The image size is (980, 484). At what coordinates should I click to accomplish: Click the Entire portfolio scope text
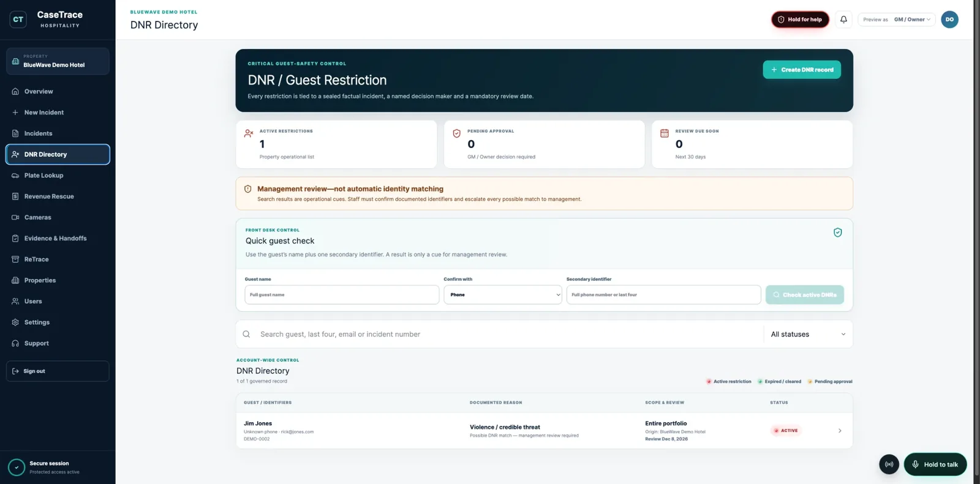(666, 423)
